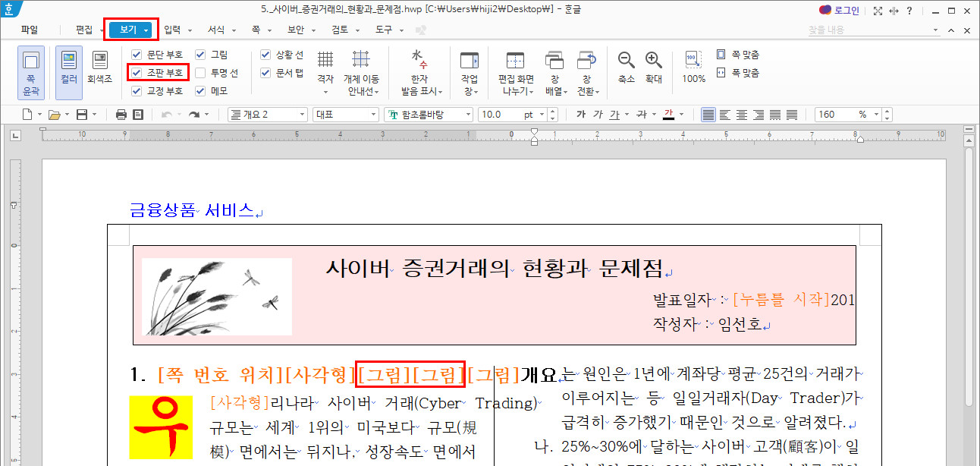Uncheck the 문단 부호 checkbox

click(x=137, y=55)
